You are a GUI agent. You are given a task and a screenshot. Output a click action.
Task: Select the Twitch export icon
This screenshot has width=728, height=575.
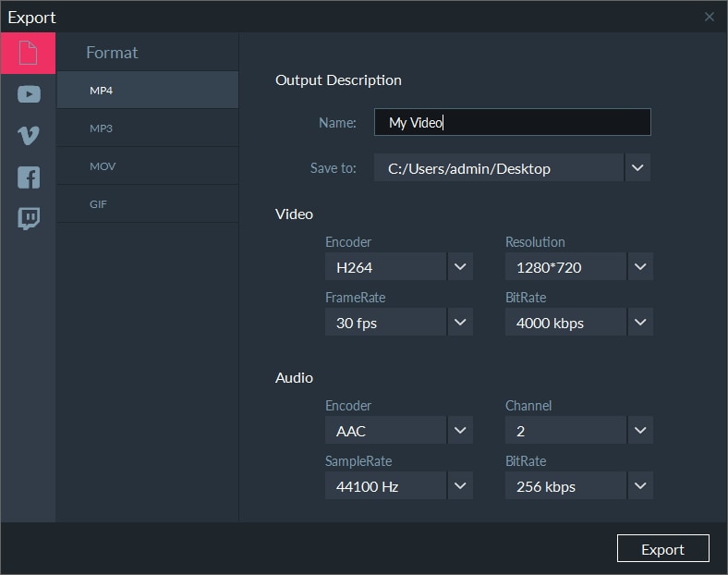29,219
